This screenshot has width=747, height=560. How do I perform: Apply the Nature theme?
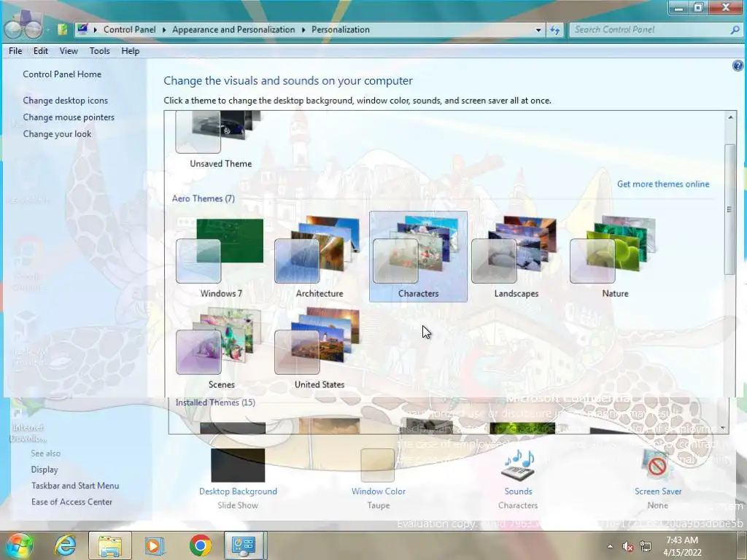point(614,257)
